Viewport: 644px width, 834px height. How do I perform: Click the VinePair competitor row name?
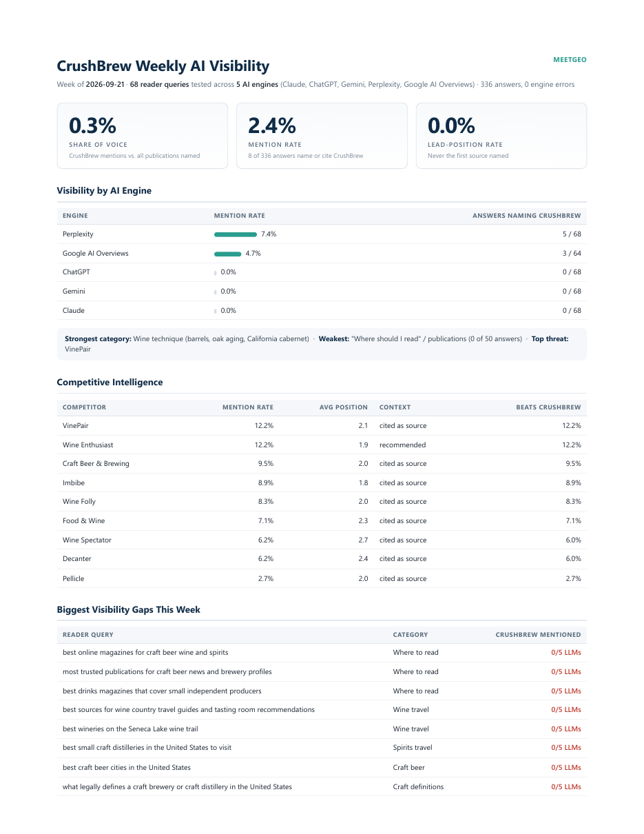76,426
